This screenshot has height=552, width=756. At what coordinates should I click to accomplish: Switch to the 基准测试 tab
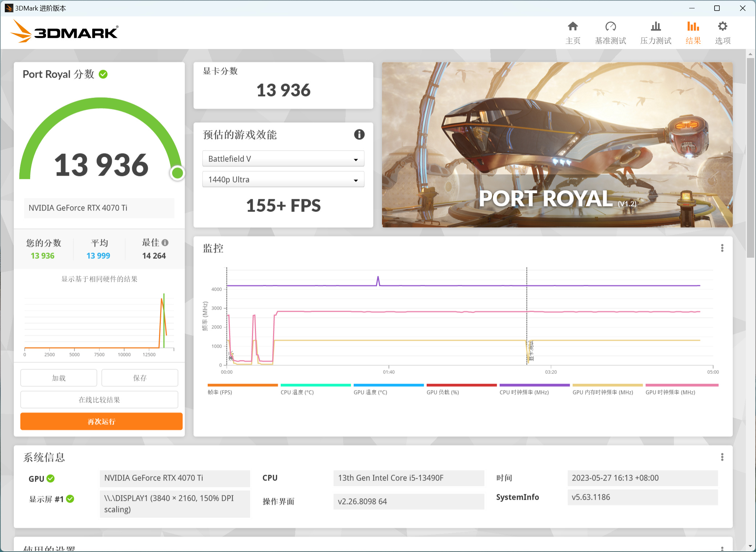tap(610, 32)
